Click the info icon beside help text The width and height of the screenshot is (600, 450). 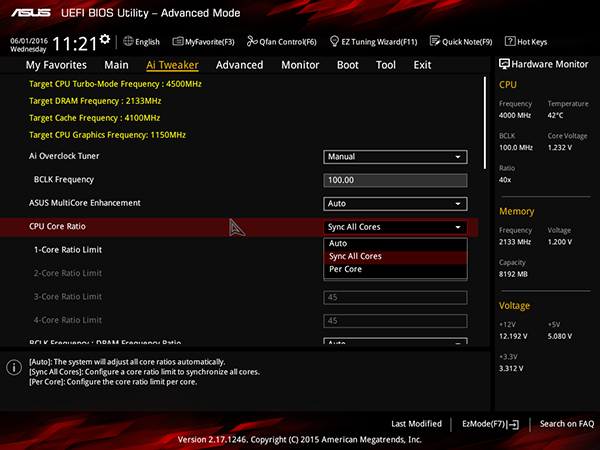click(x=14, y=367)
